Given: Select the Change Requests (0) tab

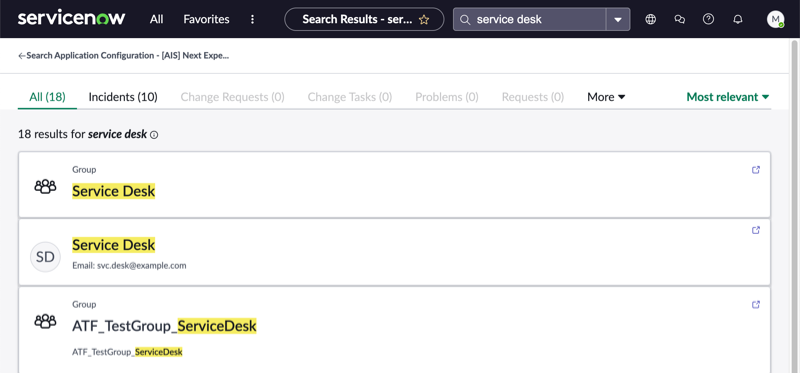Looking at the screenshot, I should coord(233,97).
